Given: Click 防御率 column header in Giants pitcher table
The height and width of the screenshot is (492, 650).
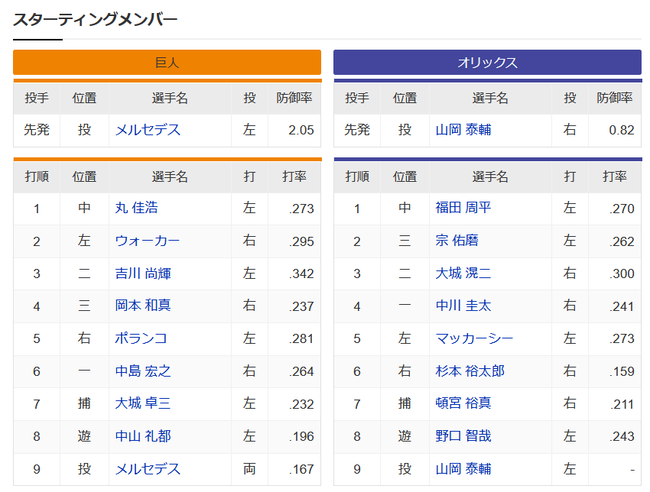Looking at the screenshot, I should click(294, 98).
